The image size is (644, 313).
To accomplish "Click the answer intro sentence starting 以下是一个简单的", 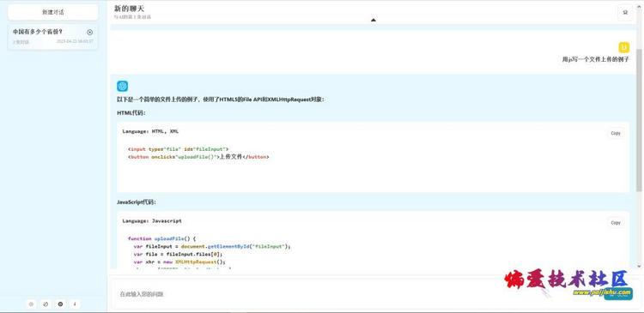I will 221,99.
